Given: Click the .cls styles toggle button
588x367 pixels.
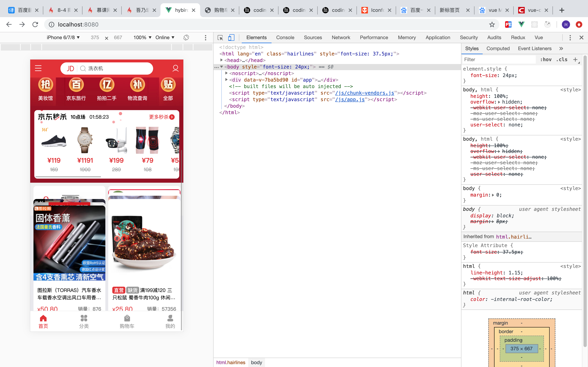Looking at the screenshot, I should click(562, 60).
